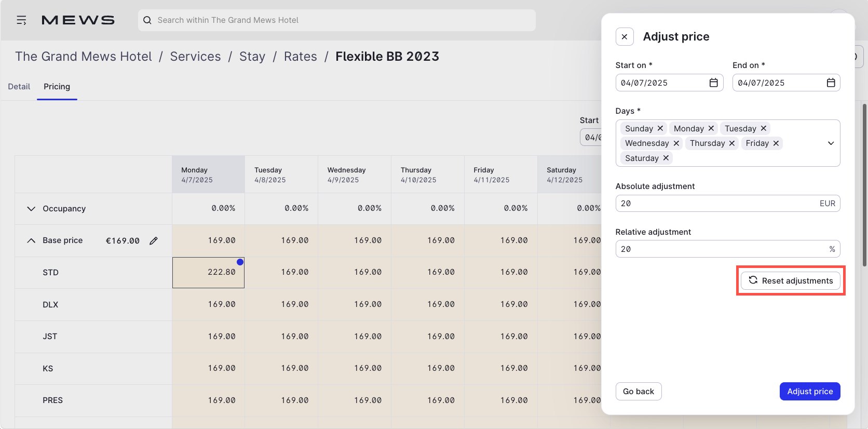Click the pencil icon next to base price
Viewport: 868px width, 429px height.
click(x=154, y=240)
